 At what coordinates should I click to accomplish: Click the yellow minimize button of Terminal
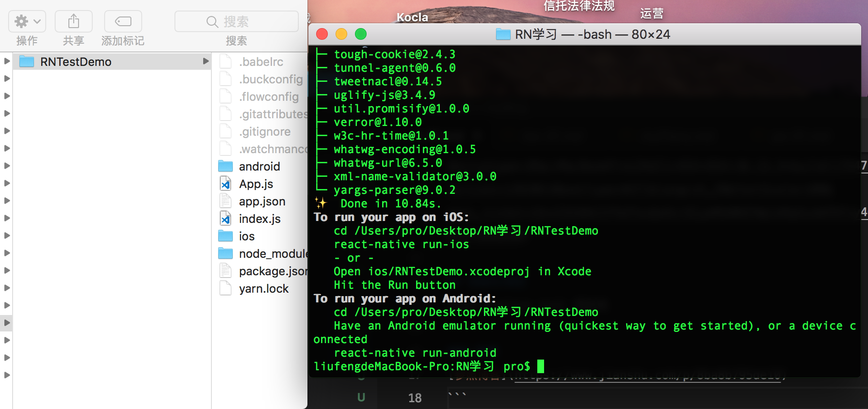click(341, 34)
